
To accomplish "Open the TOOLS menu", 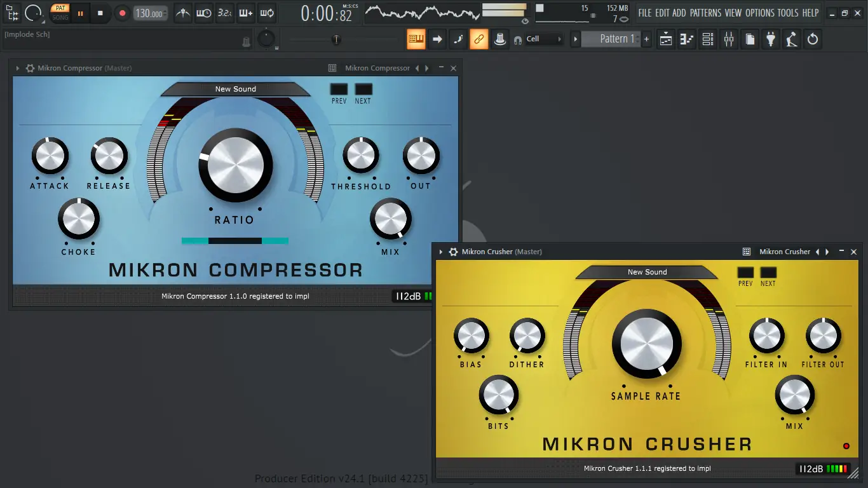I will tap(788, 13).
